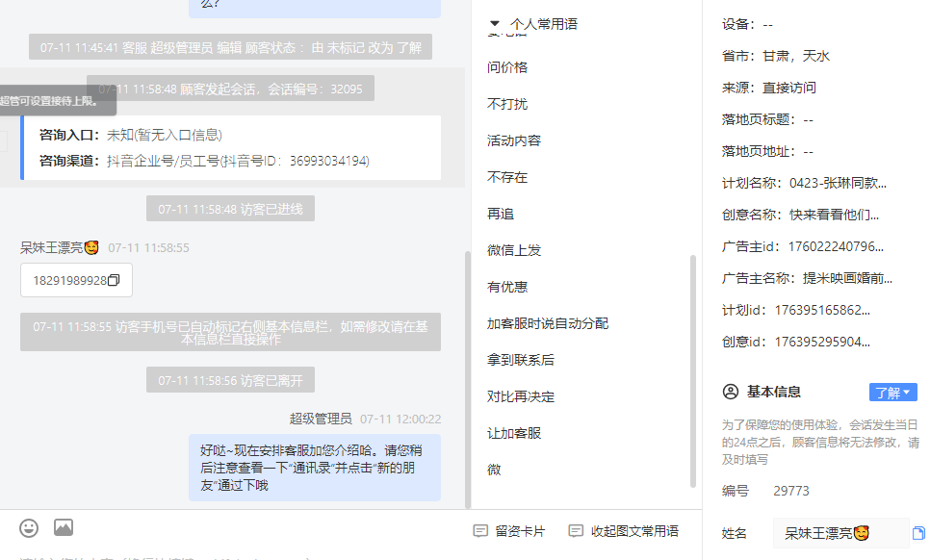Click the visitor name 呆妹王漂亮 in chat
This screenshot has width=930, height=560.
pos(60,247)
